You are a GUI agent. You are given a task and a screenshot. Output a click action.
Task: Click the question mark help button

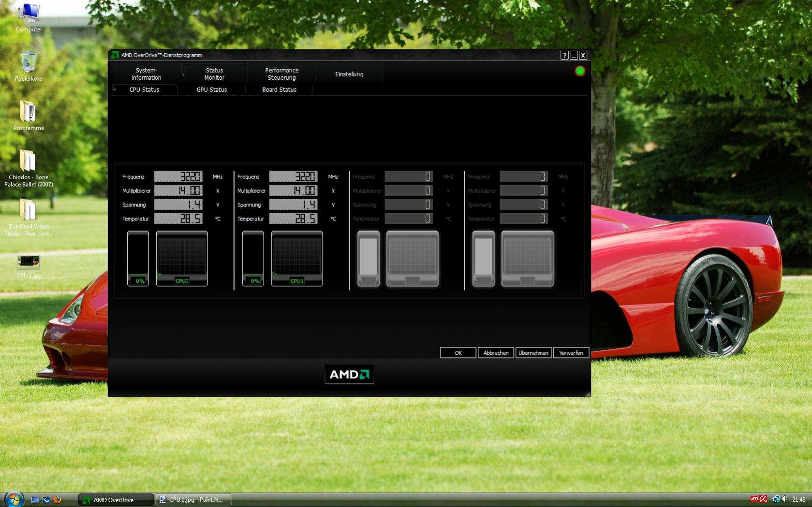point(564,55)
